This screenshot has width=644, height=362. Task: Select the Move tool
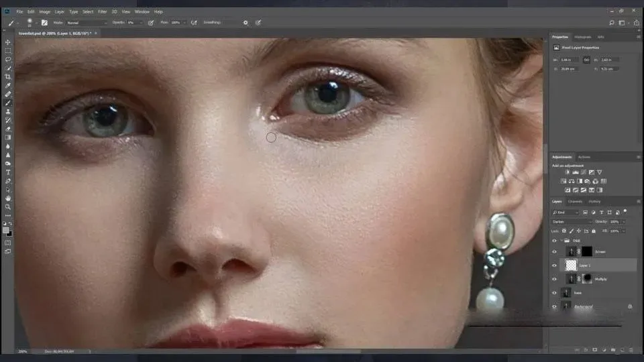[x=8, y=42]
